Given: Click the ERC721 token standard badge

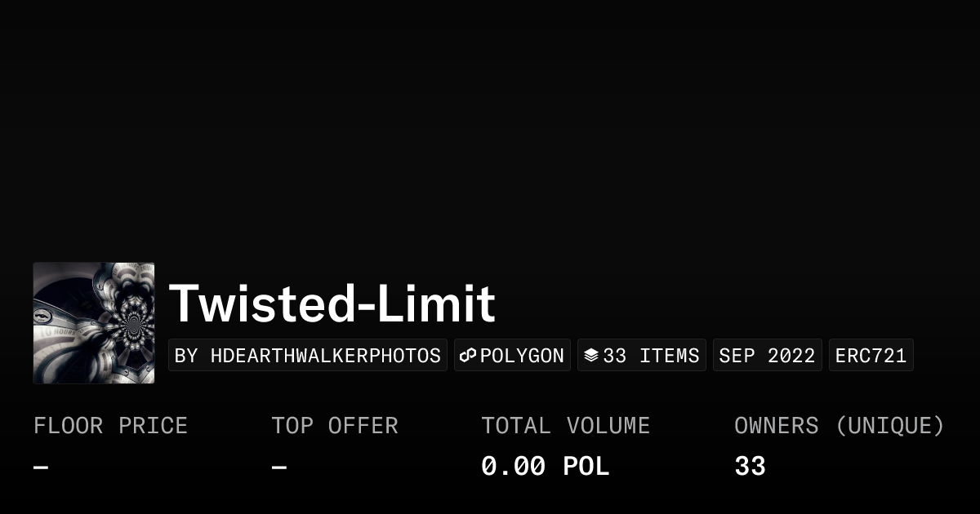Looking at the screenshot, I should [871, 356].
